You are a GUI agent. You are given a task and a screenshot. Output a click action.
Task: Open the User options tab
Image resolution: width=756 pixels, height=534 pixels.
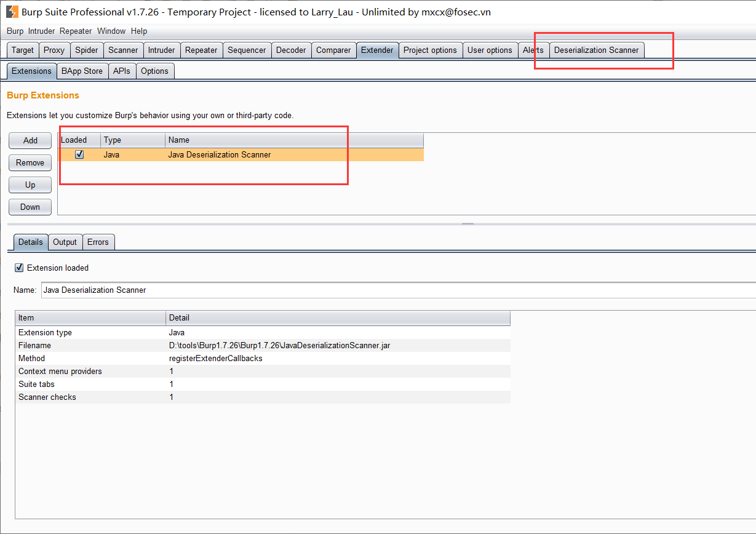click(x=490, y=50)
